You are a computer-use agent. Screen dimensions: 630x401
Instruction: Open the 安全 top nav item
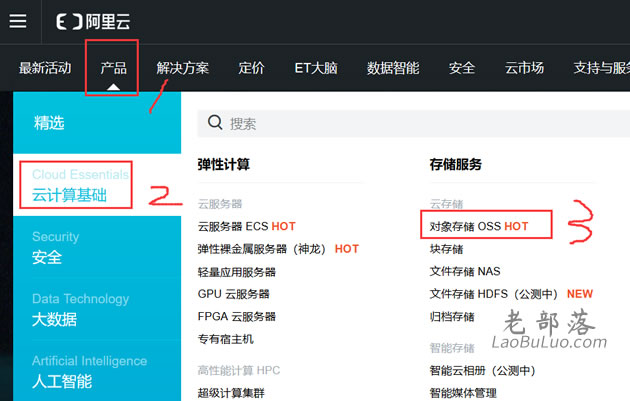coord(462,68)
